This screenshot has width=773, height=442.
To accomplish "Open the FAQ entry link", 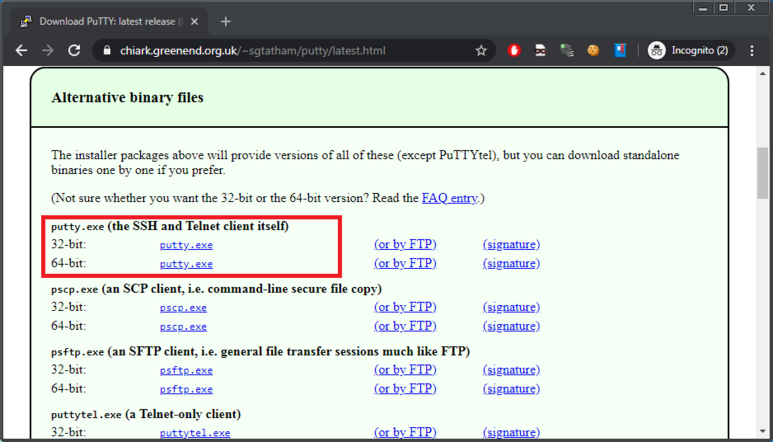I will click(450, 198).
